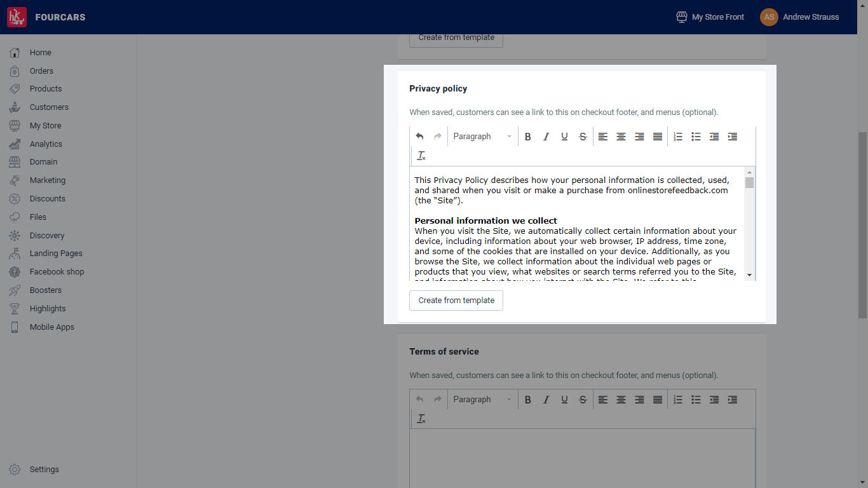Image resolution: width=868 pixels, height=488 pixels.
Task: Click the Marketing sidebar icon
Action: pos(15,180)
